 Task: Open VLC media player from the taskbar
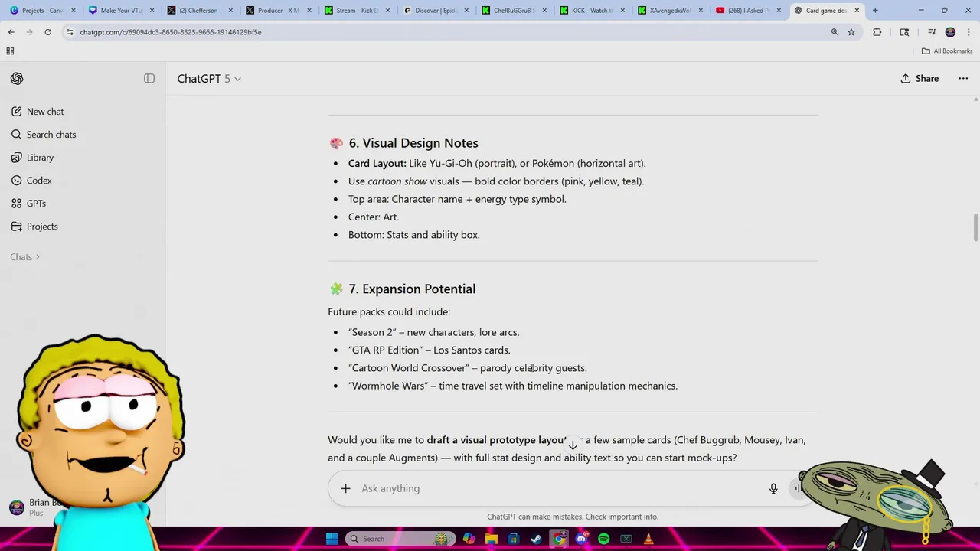click(x=648, y=539)
